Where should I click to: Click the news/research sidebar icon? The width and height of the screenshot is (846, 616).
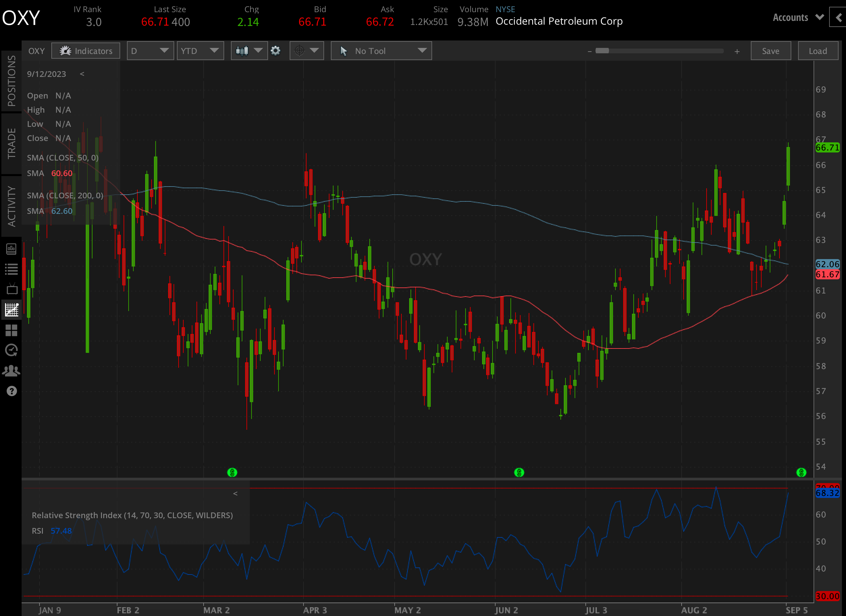pyautogui.click(x=11, y=249)
